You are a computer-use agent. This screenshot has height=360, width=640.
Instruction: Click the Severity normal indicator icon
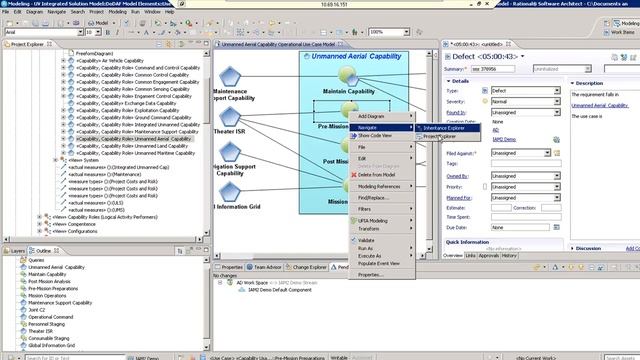[485, 101]
